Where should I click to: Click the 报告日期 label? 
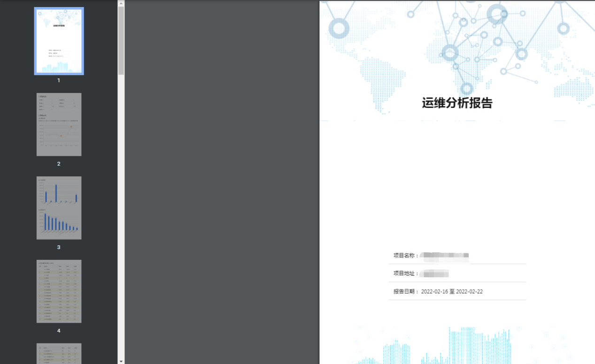tap(406, 291)
